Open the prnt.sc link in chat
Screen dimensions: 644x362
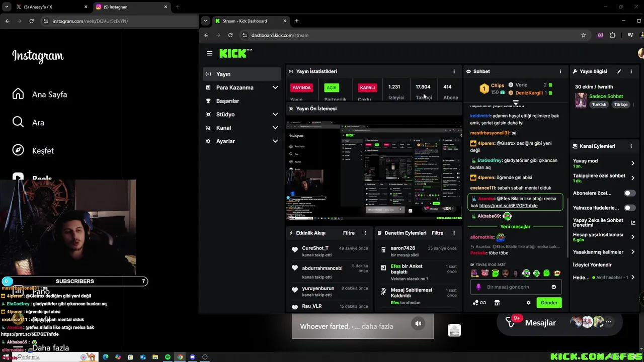point(508,206)
